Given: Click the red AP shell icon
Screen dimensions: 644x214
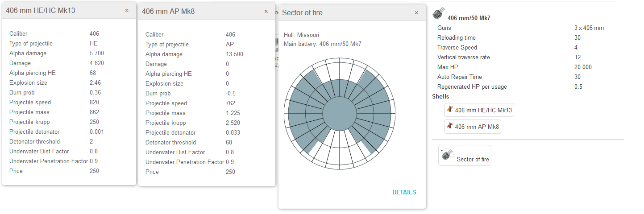Looking at the screenshot, I should [450, 126].
